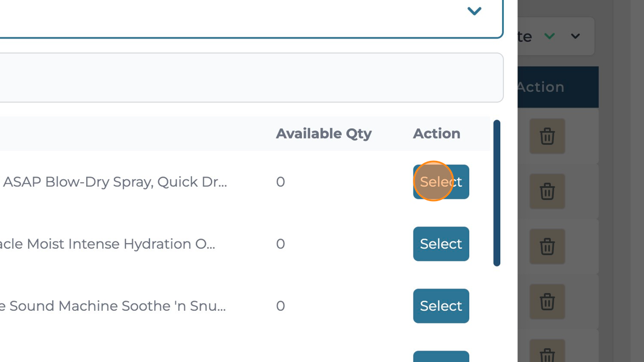Viewport: 644px width, 362px height.
Task: Choose Select for Sound Machine Soothe 'n Snu
Action: (x=440, y=306)
